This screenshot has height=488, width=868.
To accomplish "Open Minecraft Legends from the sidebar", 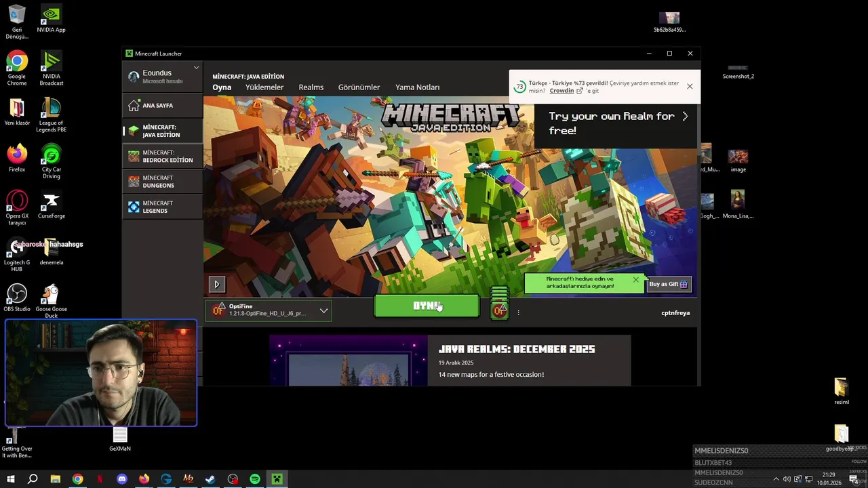I will click(163, 207).
